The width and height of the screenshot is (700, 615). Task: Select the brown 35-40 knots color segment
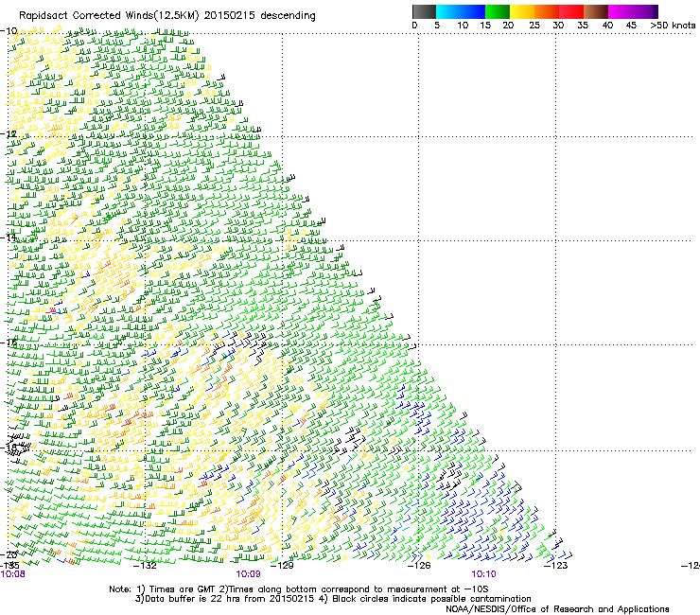tap(596, 11)
